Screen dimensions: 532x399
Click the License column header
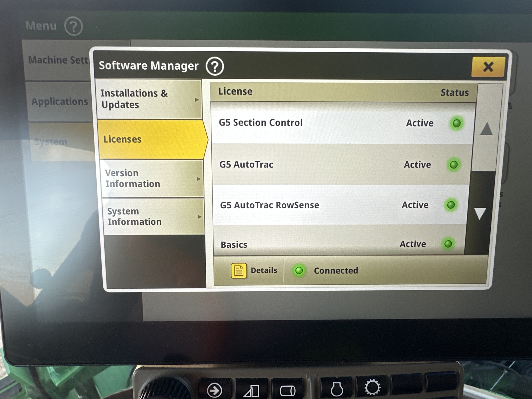coord(235,91)
